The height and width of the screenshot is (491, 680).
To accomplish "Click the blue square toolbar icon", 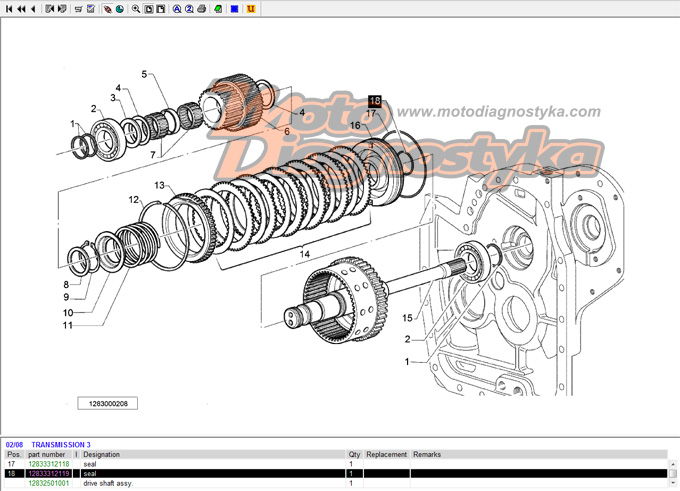I will (234, 9).
